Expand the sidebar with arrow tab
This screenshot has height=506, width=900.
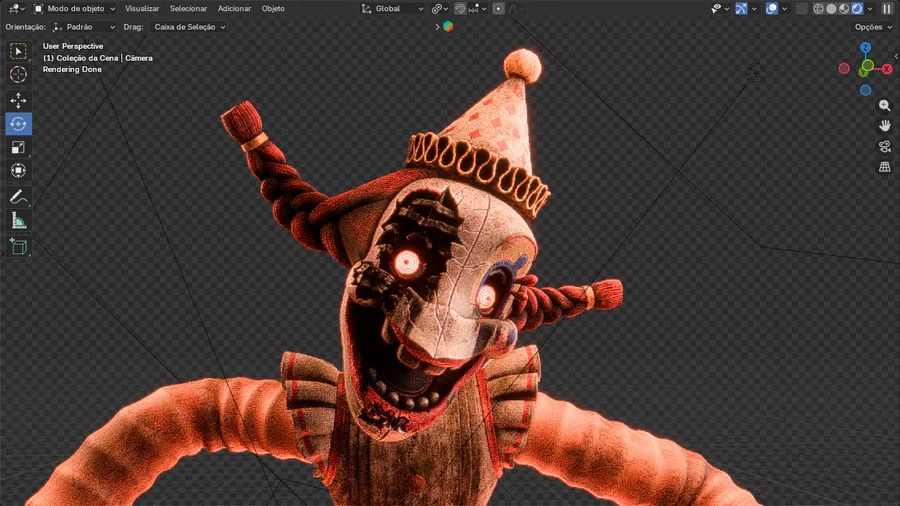pyautogui.click(x=896, y=56)
